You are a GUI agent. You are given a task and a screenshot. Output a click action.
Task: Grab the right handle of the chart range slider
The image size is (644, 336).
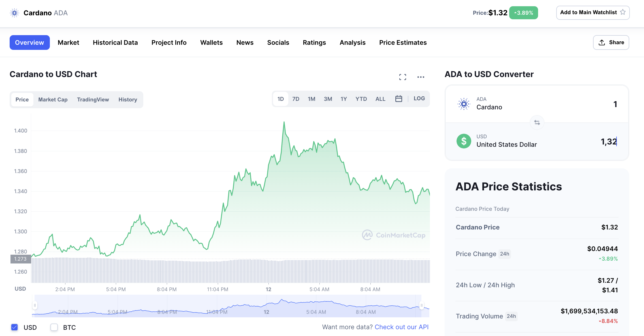click(x=421, y=305)
